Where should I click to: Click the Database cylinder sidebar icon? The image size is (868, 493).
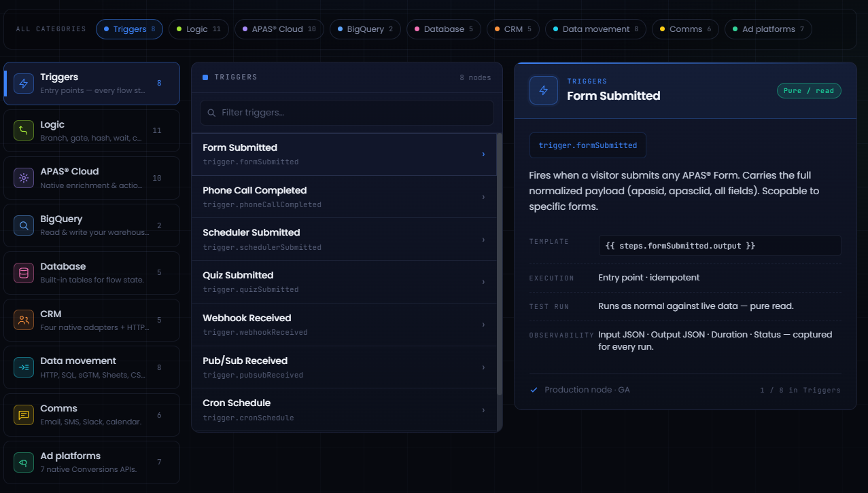pos(24,273)
